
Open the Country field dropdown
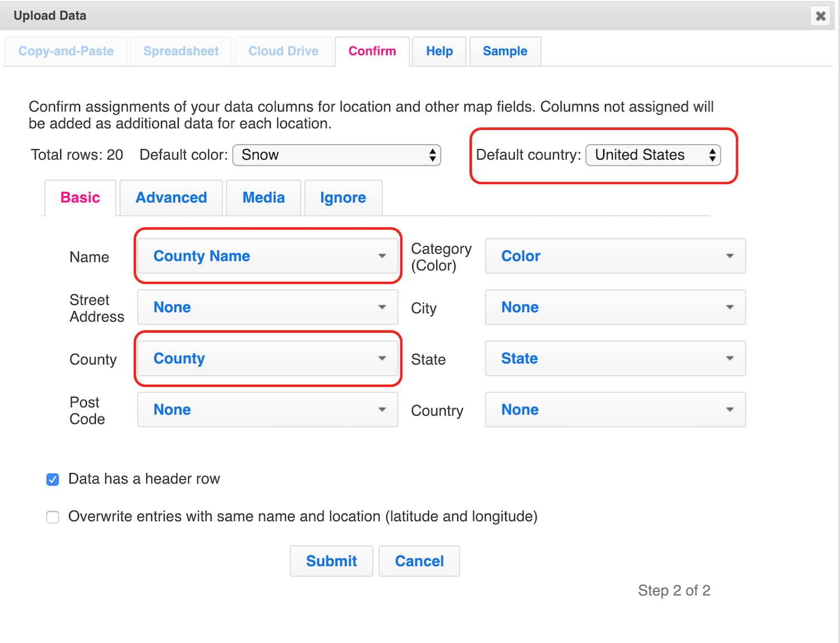[616, 410]
